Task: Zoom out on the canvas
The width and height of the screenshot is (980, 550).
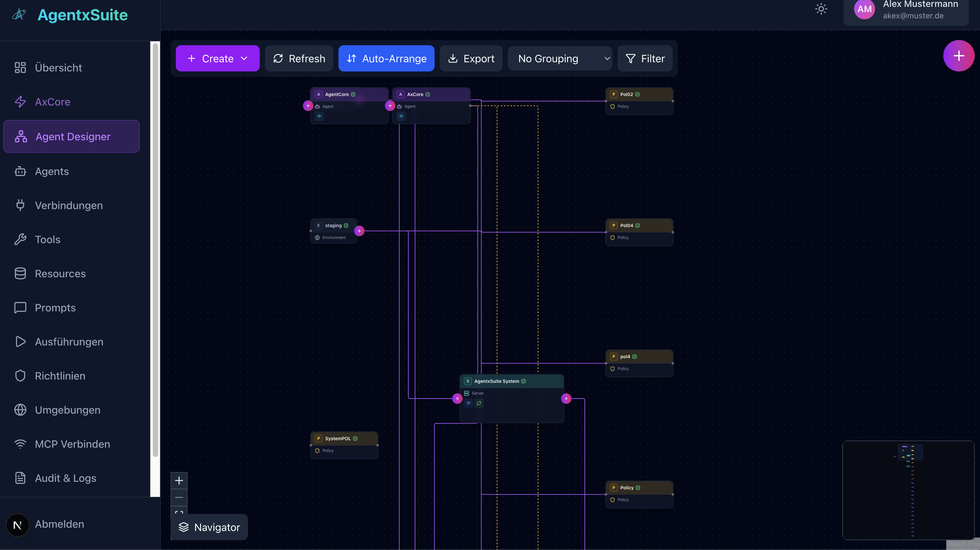Action: click(179, 498)
